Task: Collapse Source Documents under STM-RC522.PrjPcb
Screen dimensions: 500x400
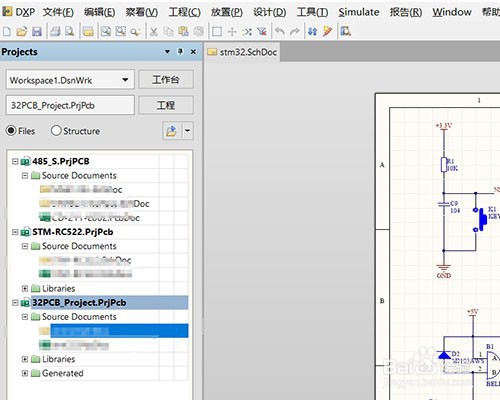Action: (x=25, y=246)
